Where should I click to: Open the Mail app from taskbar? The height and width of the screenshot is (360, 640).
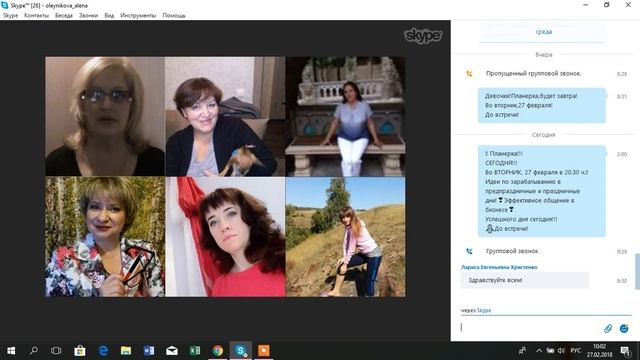(x=172, y=351)
